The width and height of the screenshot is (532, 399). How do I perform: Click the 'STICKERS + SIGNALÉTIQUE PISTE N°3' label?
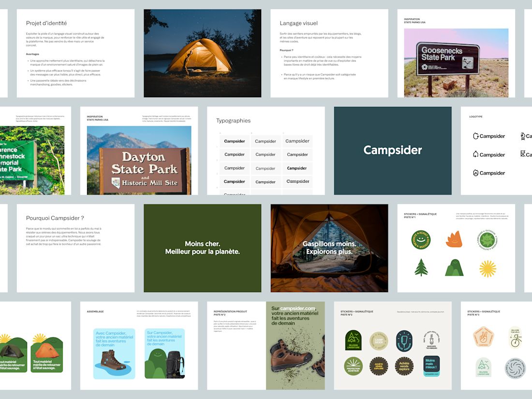pos(484,313)
